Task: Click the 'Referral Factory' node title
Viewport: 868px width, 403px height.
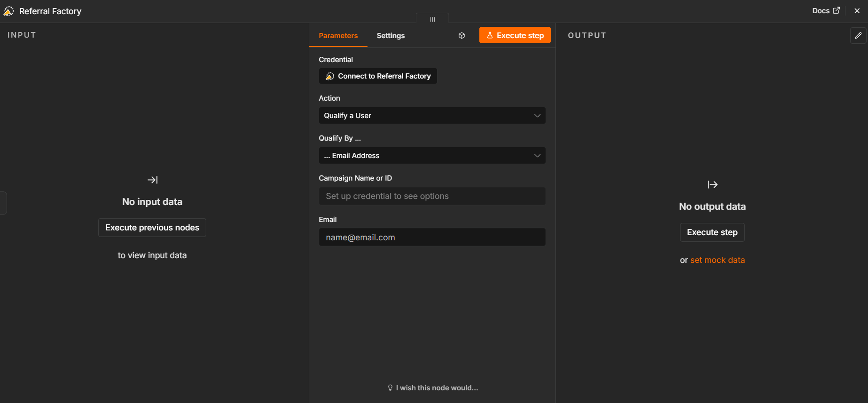Action: [x=50, y=11]
